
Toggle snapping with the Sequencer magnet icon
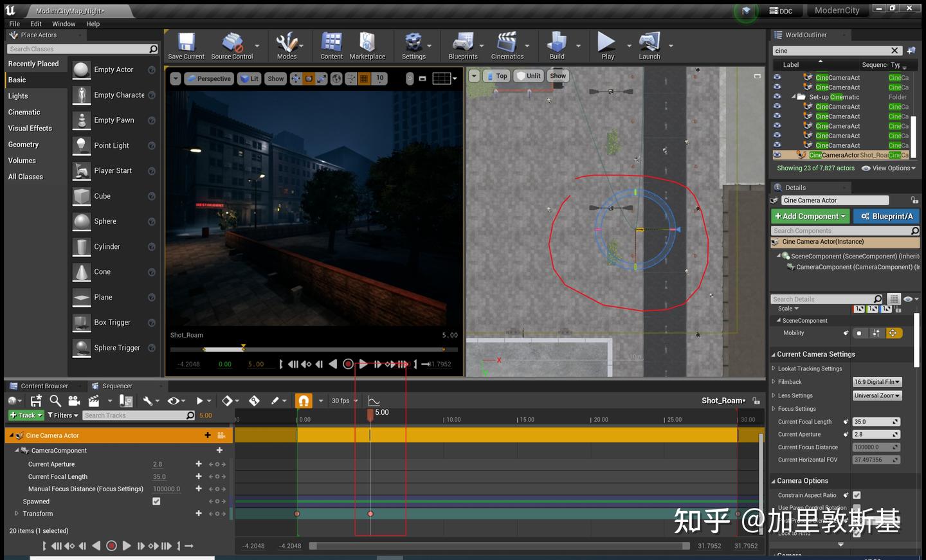(x=303, y=401)
